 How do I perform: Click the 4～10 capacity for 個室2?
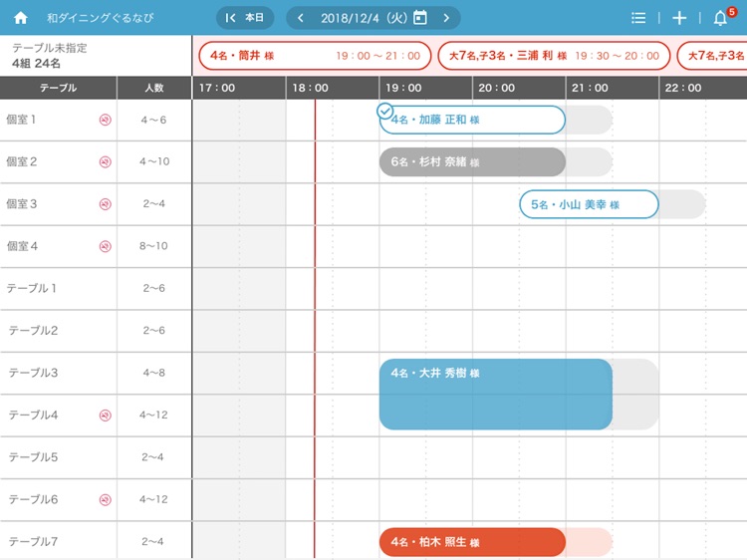click(x=153, y=162)
